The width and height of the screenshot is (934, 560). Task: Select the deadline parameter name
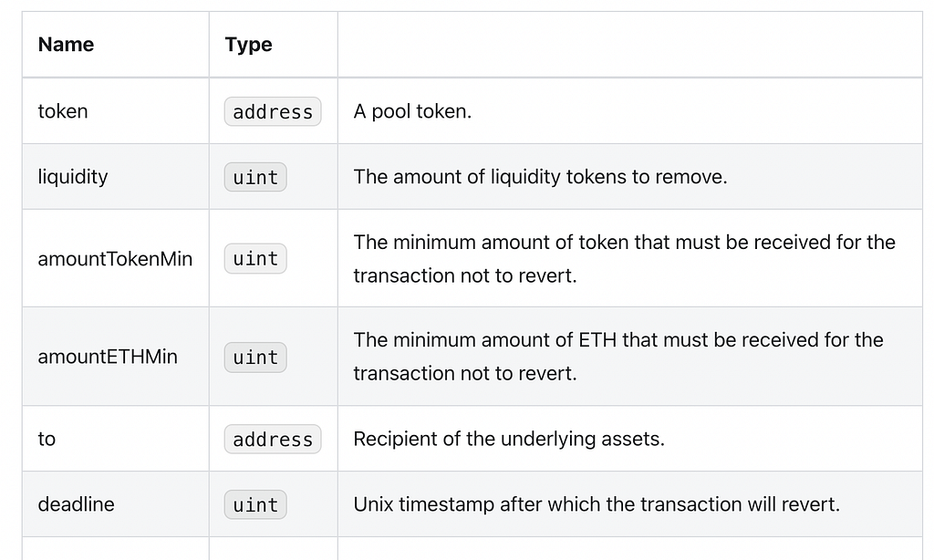click(76, 504)
